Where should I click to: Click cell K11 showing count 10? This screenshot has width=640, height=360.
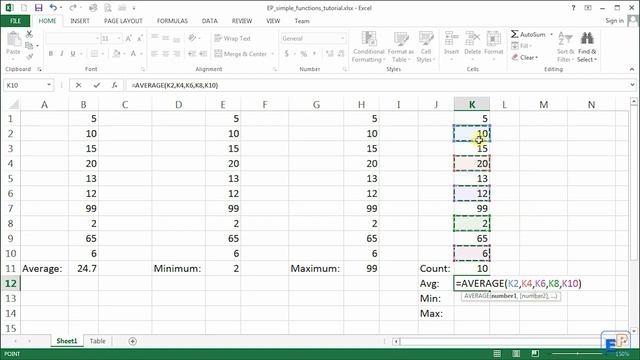[x=472, y=268]
